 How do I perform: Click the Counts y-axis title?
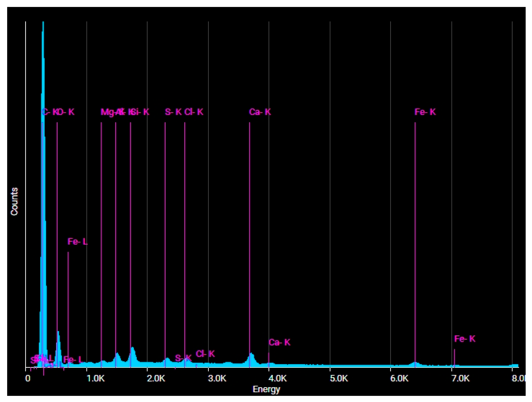tap(15, 201)
